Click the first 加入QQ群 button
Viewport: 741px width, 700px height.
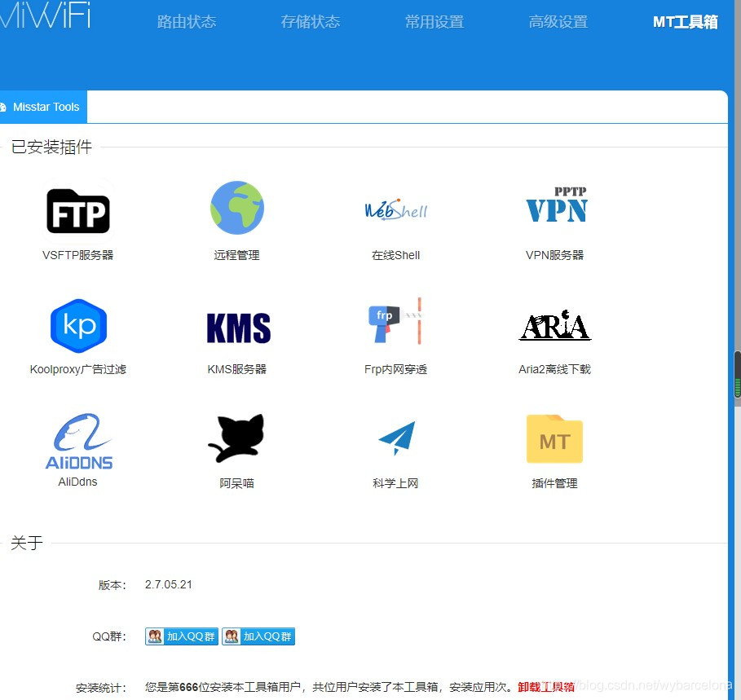point(182,636)
